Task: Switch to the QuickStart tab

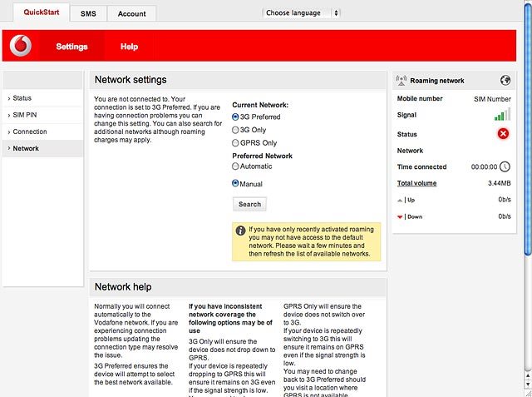Action: tap(42, 12)
